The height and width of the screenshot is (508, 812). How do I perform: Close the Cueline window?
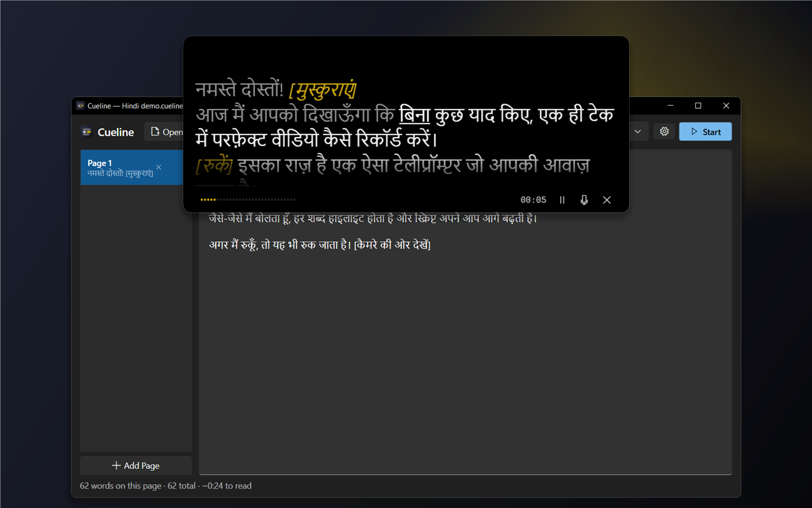pyautogui.click(x=726, y=106)
